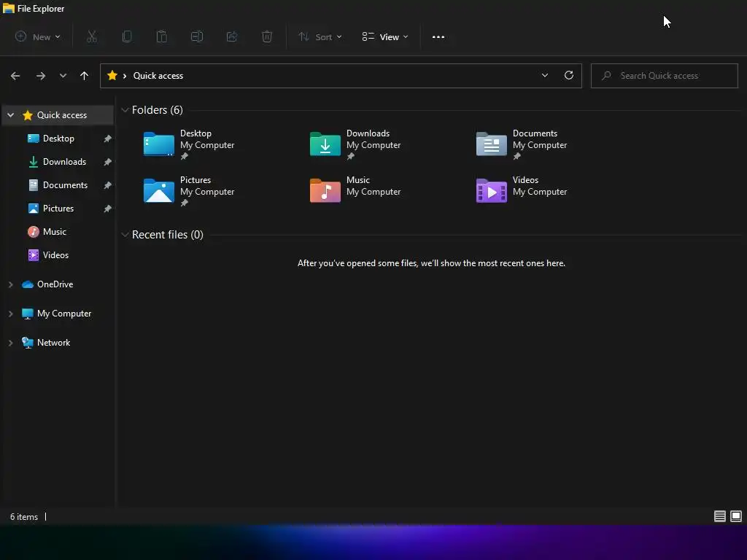Click the Rename icon in toolbar
Image resolution: width=747 pixels, height=560 pixels.
[197, 36]
